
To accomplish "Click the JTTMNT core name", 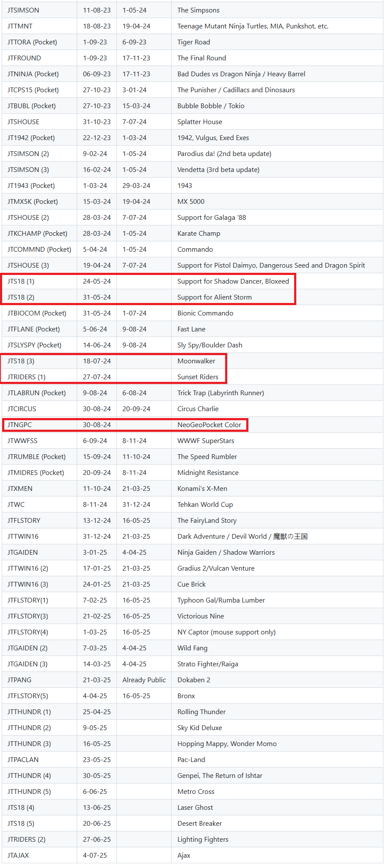I will tap(20, 26).
